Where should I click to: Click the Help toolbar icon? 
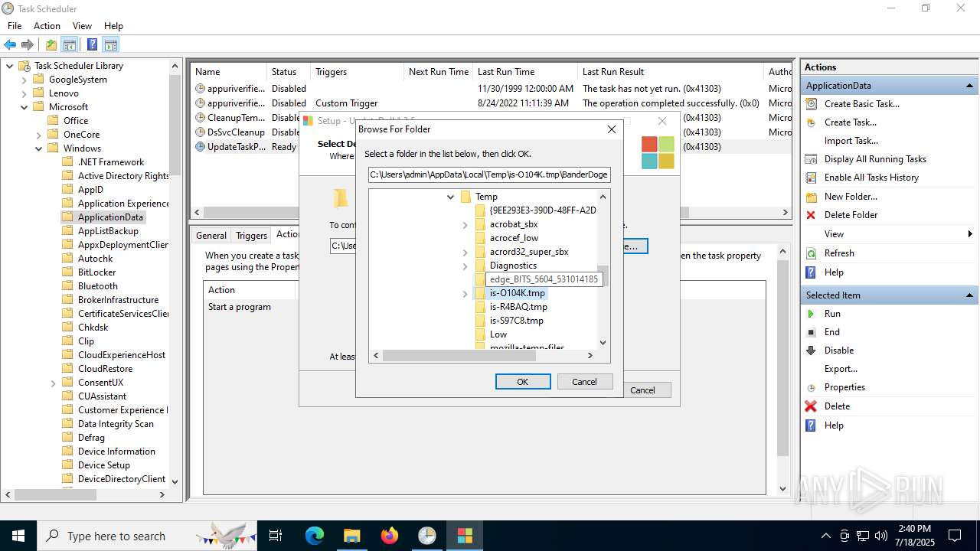[92, 44]
